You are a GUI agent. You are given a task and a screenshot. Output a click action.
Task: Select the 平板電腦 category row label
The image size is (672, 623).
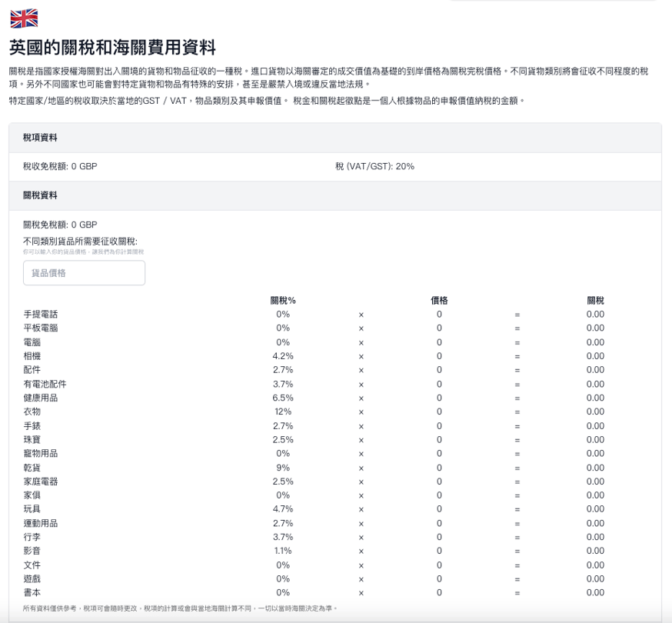41,328
